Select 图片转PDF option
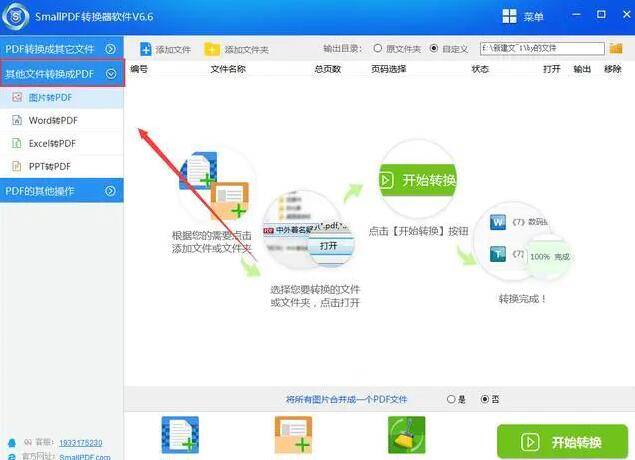This screenshot has width=635, height=460. (x=62, y=98)
